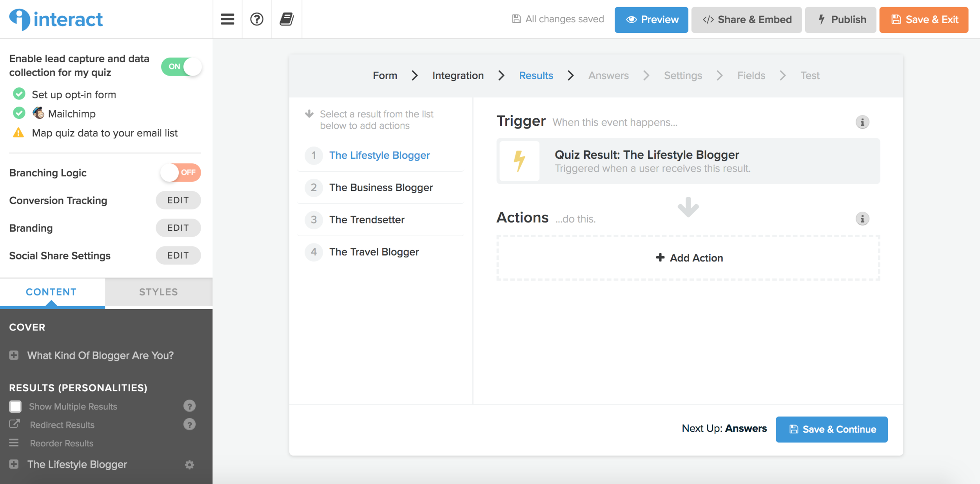Go to the Form step
The image size is (980, 484).
click(385, 75)
